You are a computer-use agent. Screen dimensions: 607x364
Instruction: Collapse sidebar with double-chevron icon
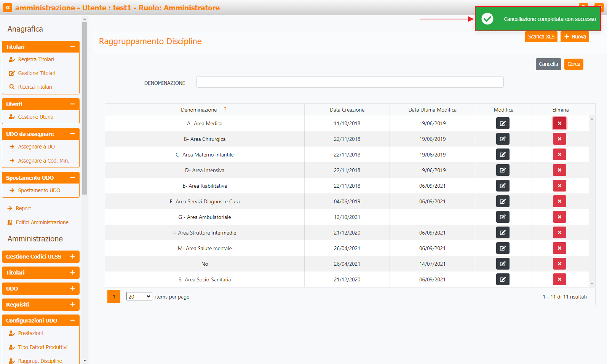click(8, 8)
